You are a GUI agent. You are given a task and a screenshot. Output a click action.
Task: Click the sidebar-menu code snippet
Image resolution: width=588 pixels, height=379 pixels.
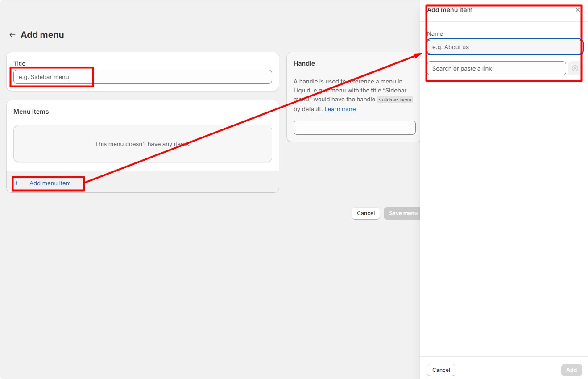[395, 100]
